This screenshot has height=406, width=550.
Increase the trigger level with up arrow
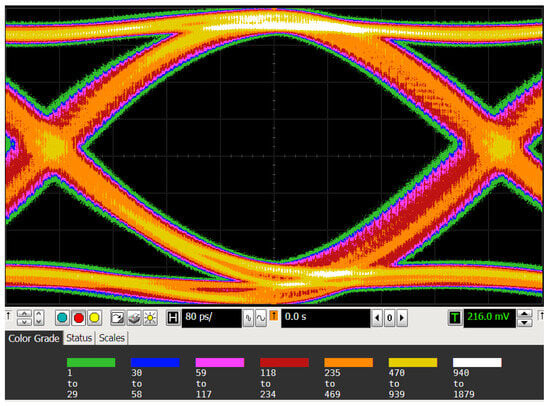tap(524, 314)
